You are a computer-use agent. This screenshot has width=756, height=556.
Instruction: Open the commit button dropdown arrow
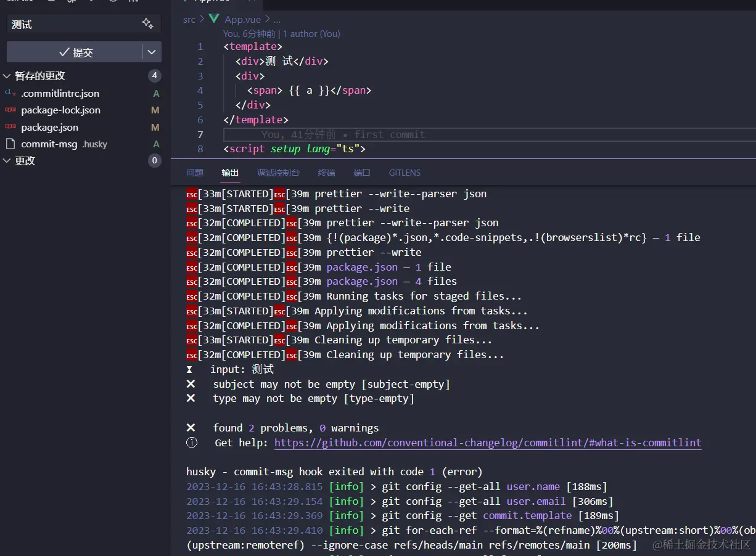[152, 52]
